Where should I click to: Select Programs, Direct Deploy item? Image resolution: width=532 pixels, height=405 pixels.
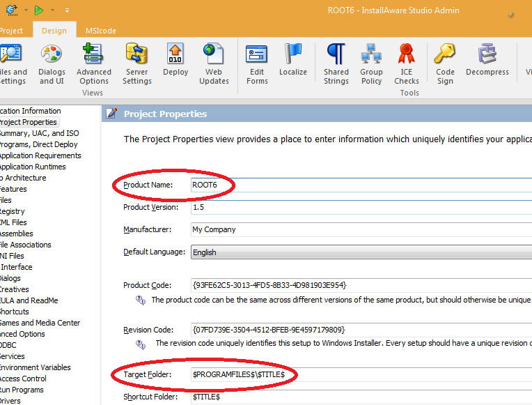click(38, 144)
